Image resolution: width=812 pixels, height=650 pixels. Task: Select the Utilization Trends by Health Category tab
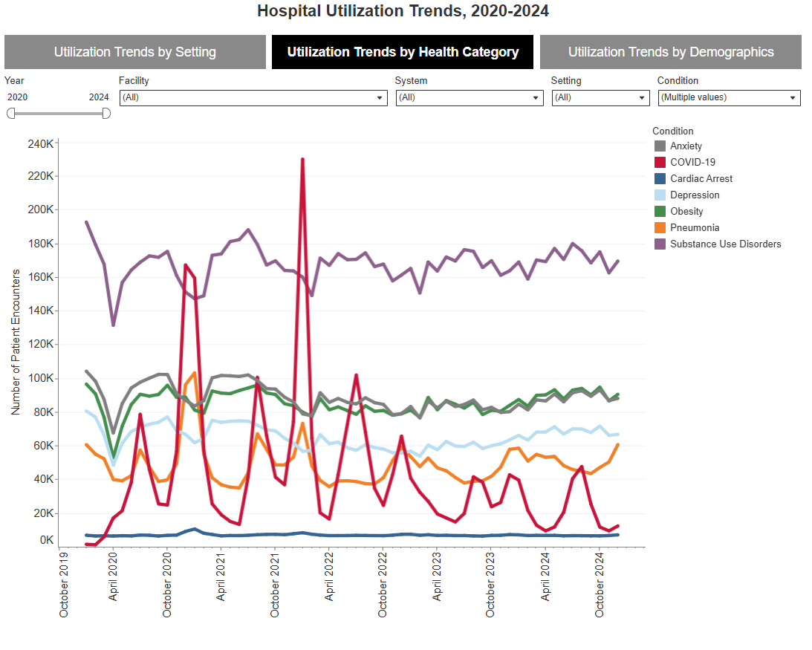pos(402,52)
